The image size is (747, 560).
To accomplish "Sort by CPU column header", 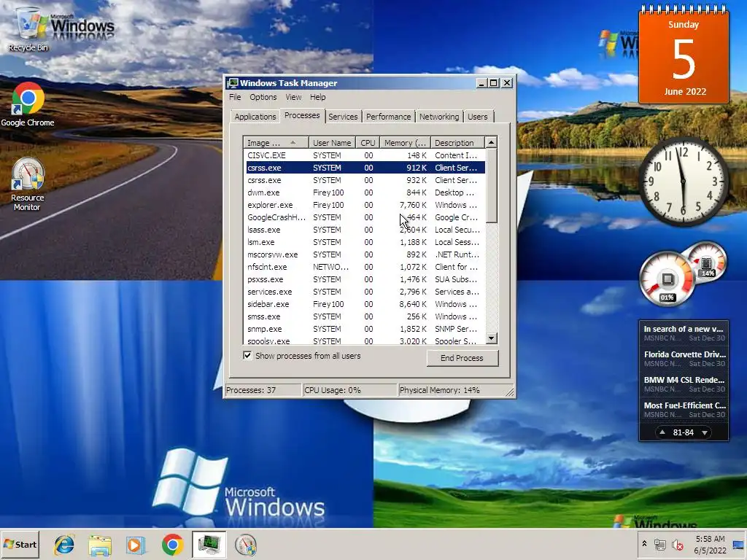I will click(x=368, y=143).
